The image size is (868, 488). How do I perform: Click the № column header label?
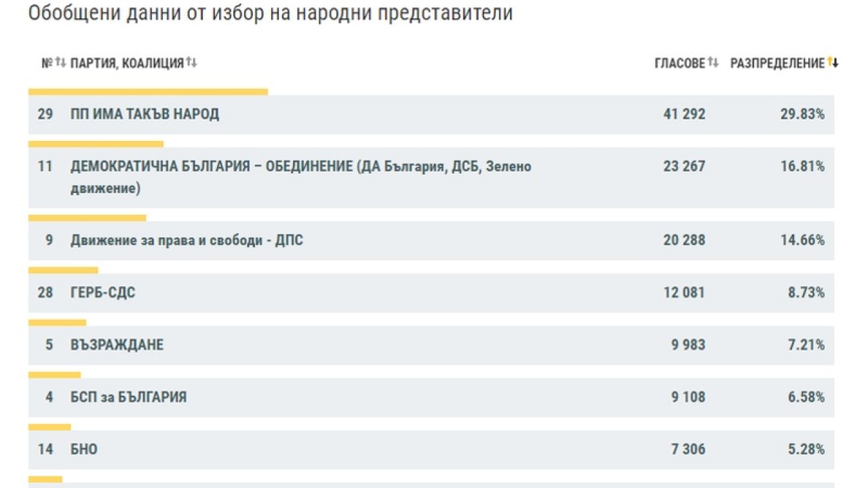coord(47,63)
